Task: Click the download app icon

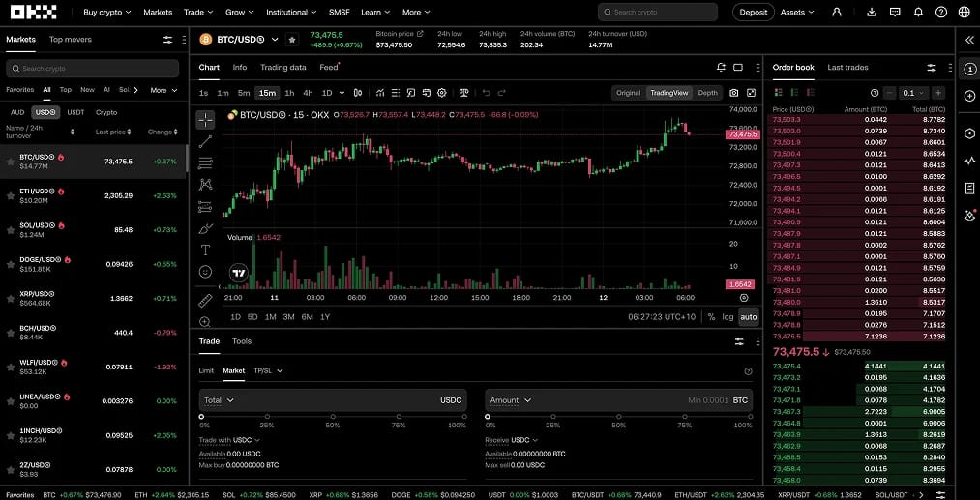Action: coord(872,12)
